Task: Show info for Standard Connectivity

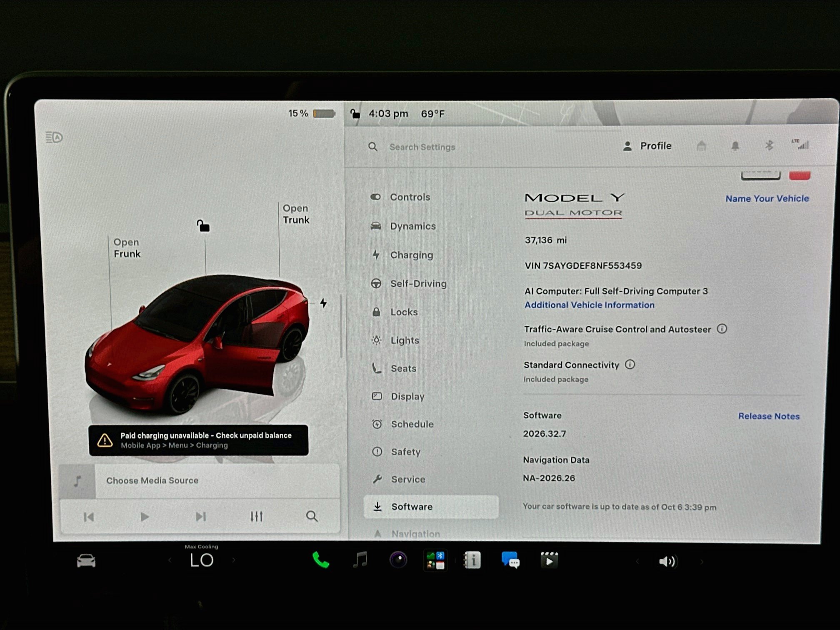Action: (630, 365)
